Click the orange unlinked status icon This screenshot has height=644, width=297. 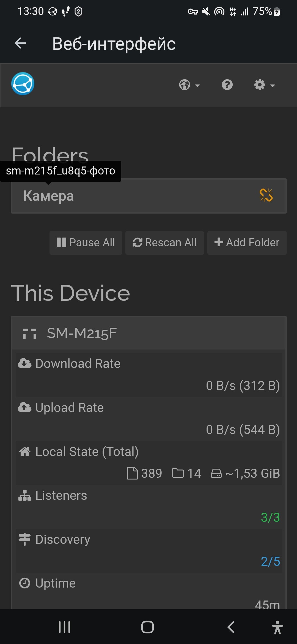266,195
